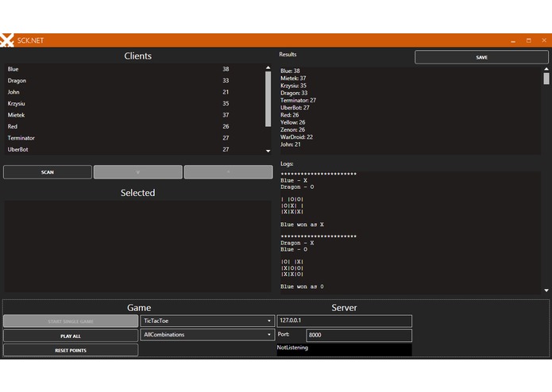552x392 pixels.
Task: Click the 'WarDroid: 22' results line
Action: (x=296, y=137)
